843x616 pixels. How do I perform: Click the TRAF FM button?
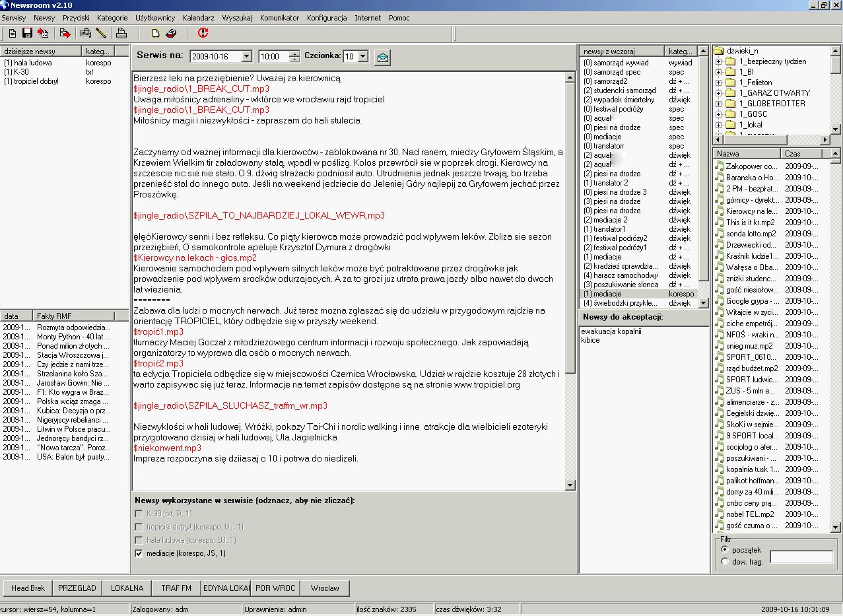pos(176,588)
